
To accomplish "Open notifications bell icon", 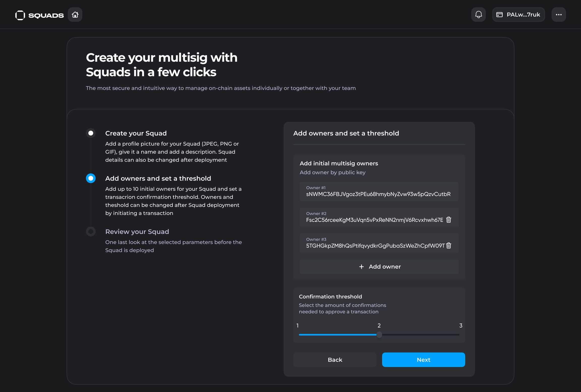I will point(478,15).
